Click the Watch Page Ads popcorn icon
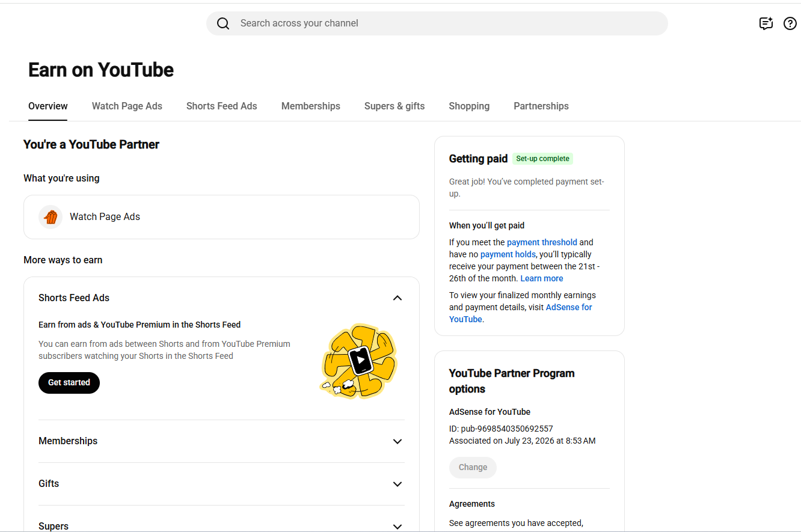 click(51, 217)
